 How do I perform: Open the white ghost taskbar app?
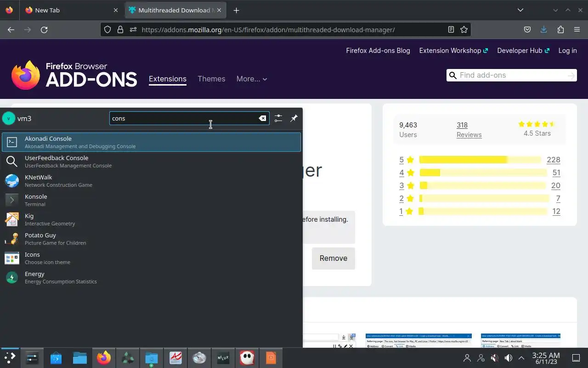click(247, 358)
